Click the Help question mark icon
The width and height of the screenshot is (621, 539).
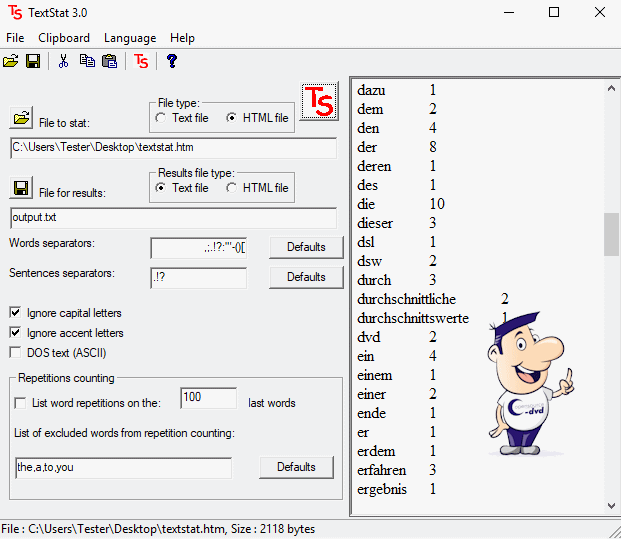172,61
